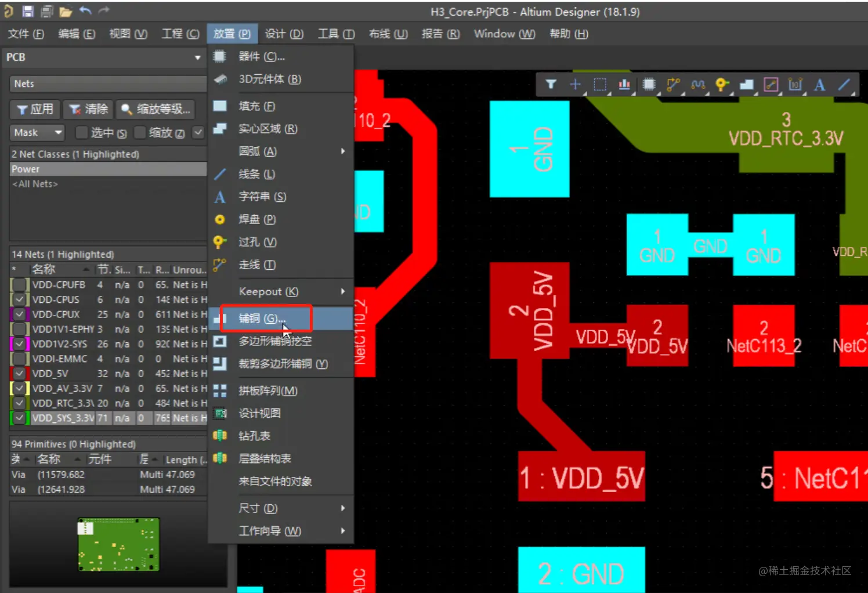Click the 拼板阵列 array icon in menu
Viewport: 868px width, 593px height.
click(220, 390)
